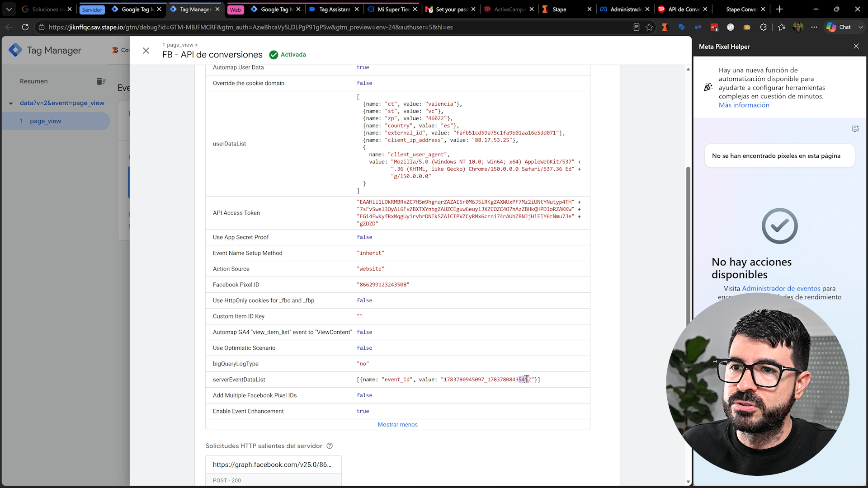
Task: Close the Tag Assistant tab
Action: [357, 9]
